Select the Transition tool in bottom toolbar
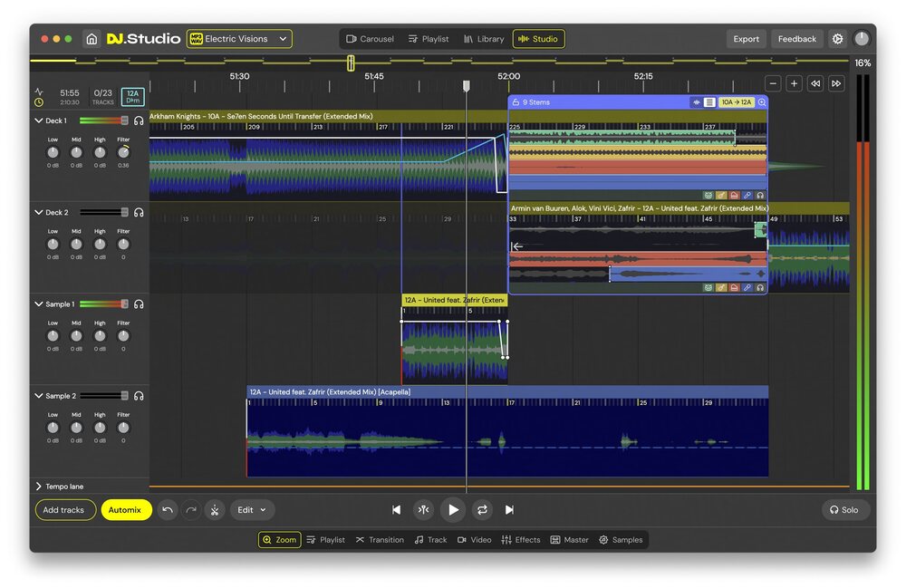 tap(380, 539)
